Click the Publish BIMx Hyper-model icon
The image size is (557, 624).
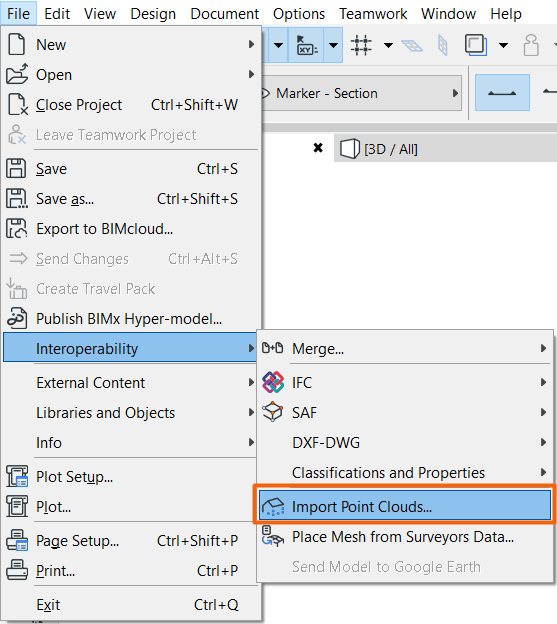click(x=17, y=318)
